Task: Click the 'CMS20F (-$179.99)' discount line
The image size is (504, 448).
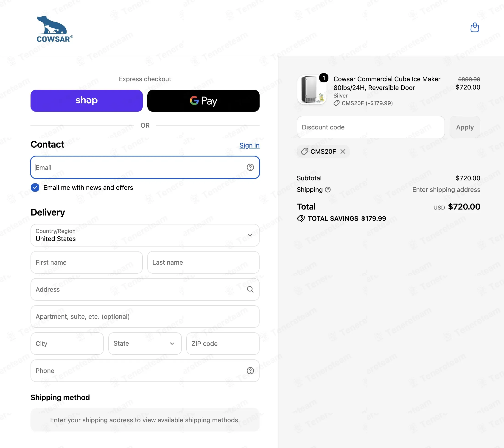Action: [367, 103]
